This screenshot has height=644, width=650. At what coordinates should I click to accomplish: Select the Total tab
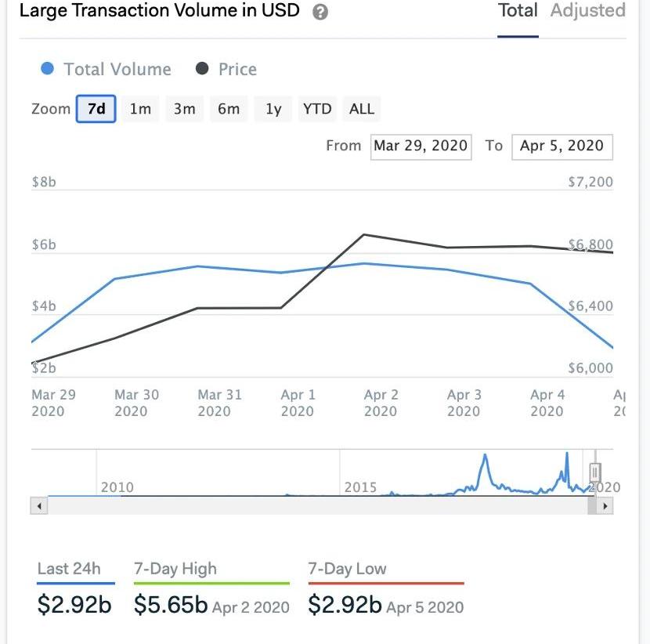tap(518, 11)
